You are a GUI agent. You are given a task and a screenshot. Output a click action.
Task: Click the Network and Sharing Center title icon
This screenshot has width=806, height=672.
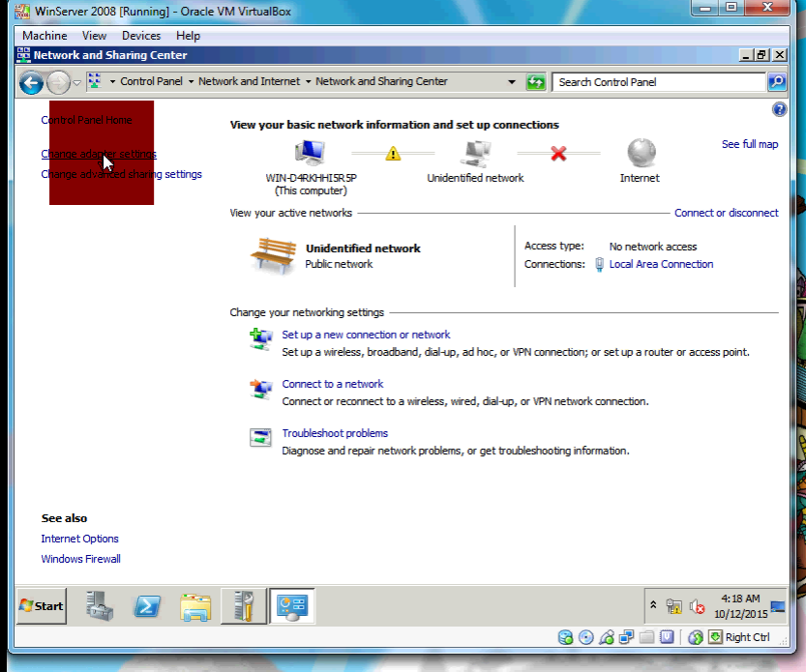(23, 54)
